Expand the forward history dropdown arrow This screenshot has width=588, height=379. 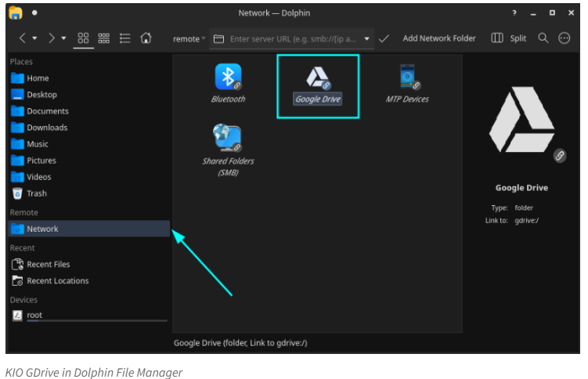tap(63, 38)
